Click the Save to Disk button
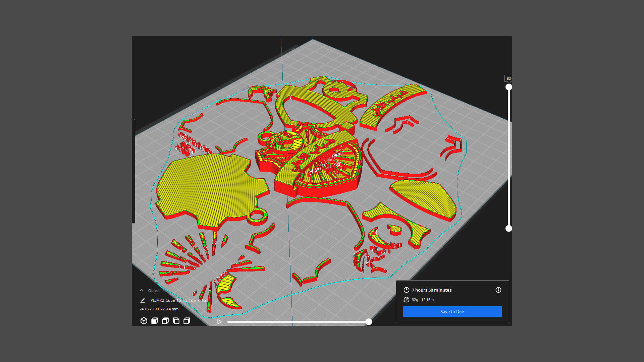The width and height of the screenshot is (644, 362). 452,311
